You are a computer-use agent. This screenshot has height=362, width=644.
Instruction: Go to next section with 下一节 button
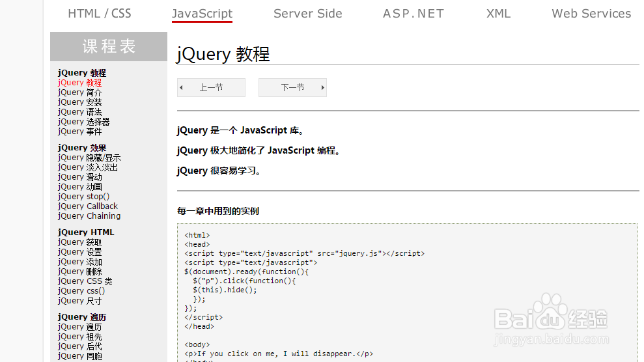(292, 87)
